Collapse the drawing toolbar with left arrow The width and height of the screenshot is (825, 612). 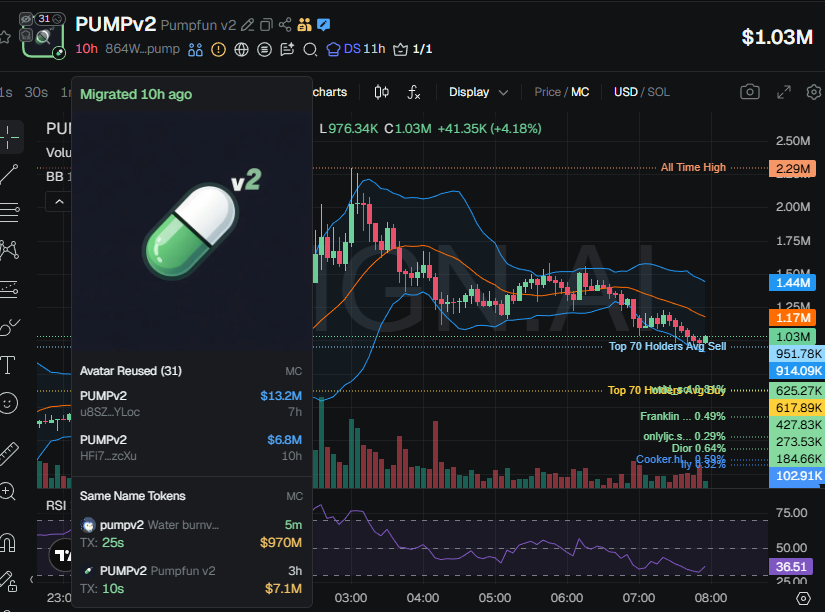32,579
